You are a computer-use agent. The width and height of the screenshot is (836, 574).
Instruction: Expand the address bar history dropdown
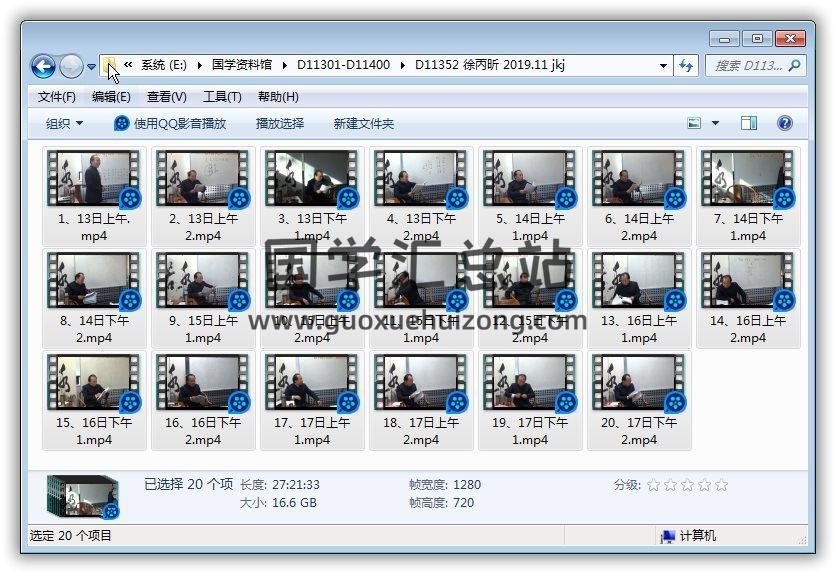click(x=663, y=66)
